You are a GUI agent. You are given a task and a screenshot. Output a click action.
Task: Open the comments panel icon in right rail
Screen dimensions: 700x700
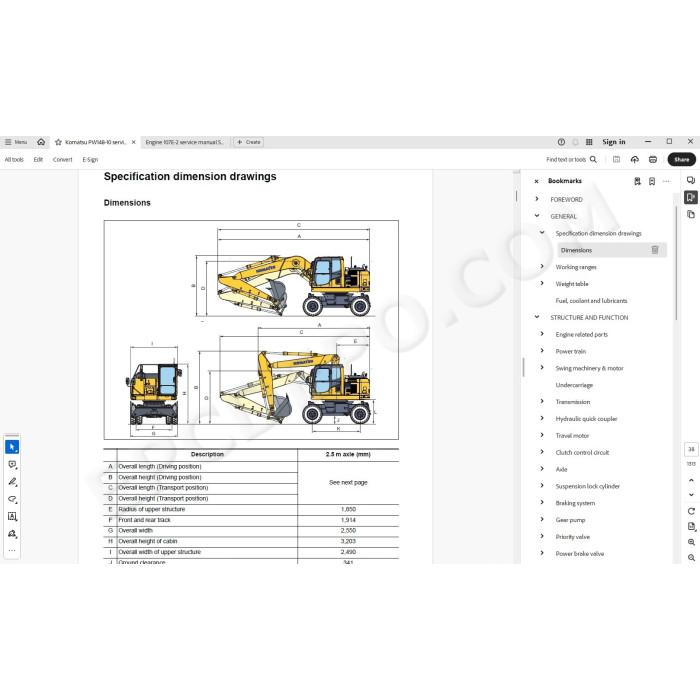(x=691, y=180)
